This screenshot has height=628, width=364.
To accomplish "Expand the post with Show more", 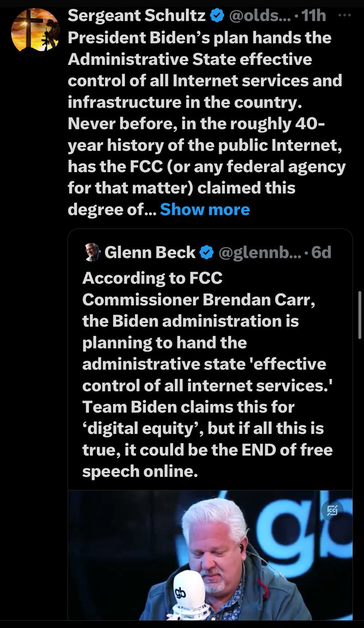I will (204, 209).
